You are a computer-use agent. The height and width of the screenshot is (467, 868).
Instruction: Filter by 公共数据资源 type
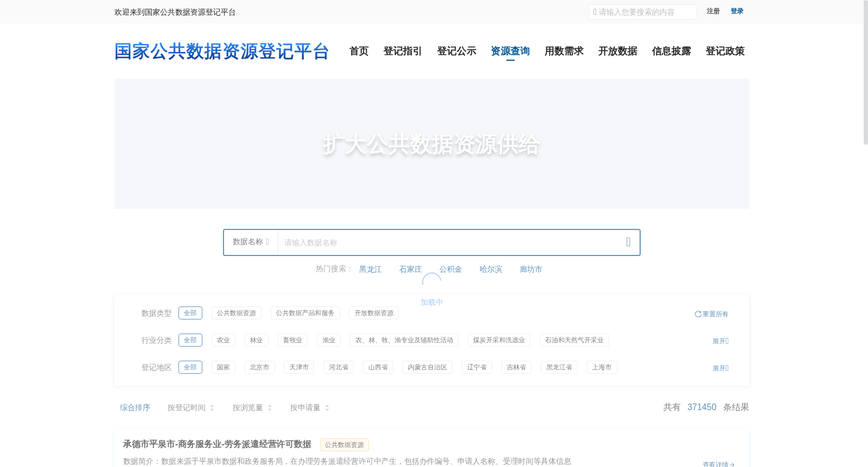pos(237,313)
